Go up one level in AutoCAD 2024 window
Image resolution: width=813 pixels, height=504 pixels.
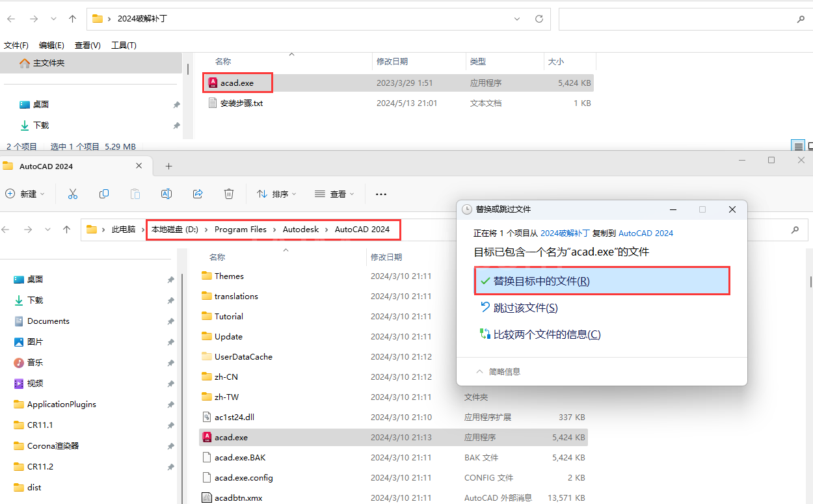(66, 230)
